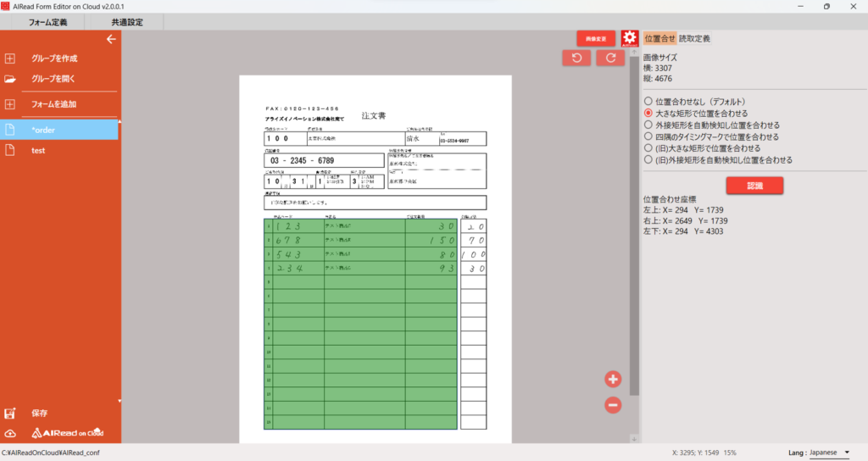
Task: Click the cloud upload icon
Action: (x=10, y=433)
